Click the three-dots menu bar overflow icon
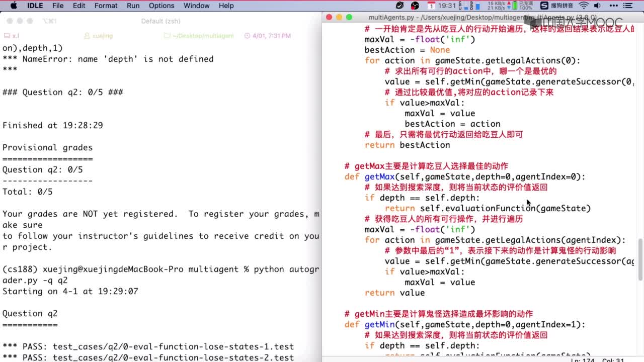 [x=614, y=6]
